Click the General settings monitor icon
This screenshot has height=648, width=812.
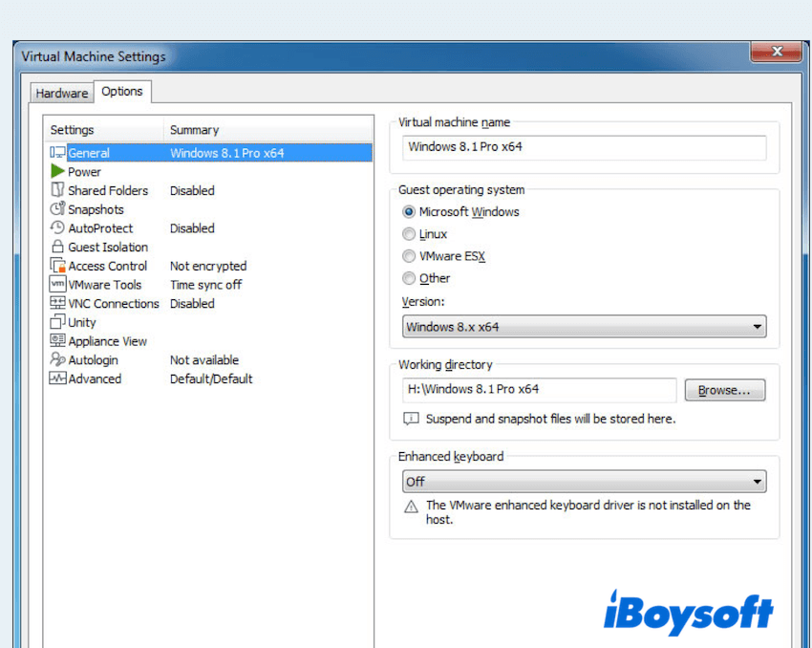click(x=57, y=152)
